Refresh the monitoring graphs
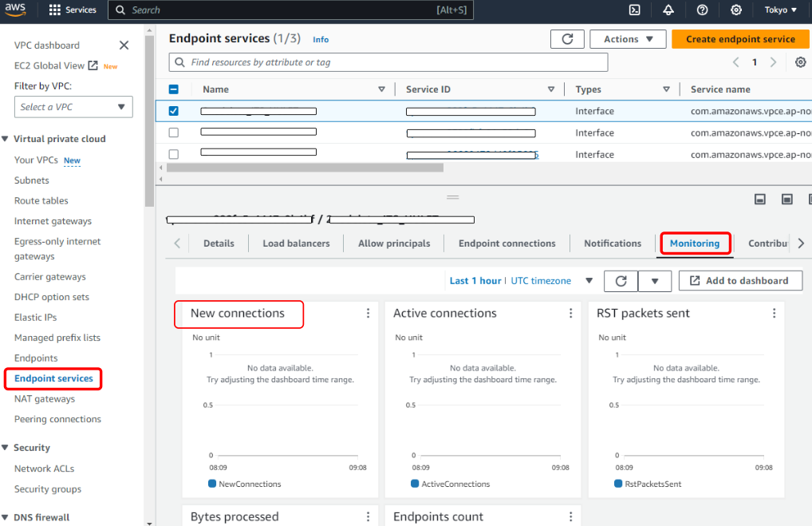This screenshot has height=526, width=812. 621,281
